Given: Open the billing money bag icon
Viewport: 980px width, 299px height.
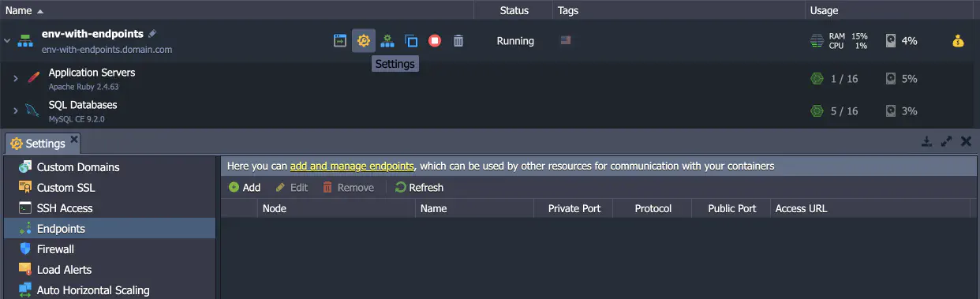Looking at the screenshot, I should pyautogui.click(x=958, y=41).
